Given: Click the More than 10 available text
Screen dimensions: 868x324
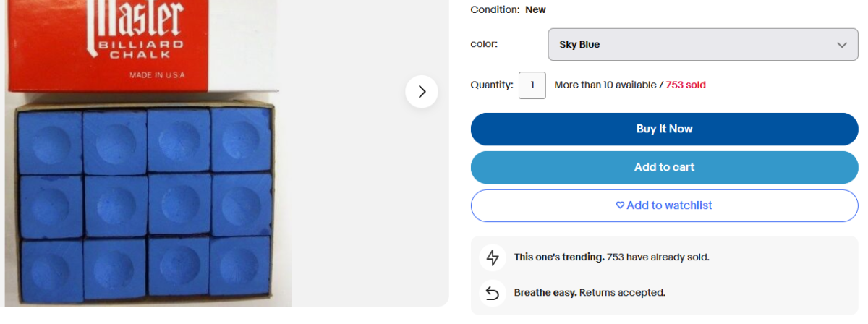Looking at the screenshot, I should (x=604, y=85).
